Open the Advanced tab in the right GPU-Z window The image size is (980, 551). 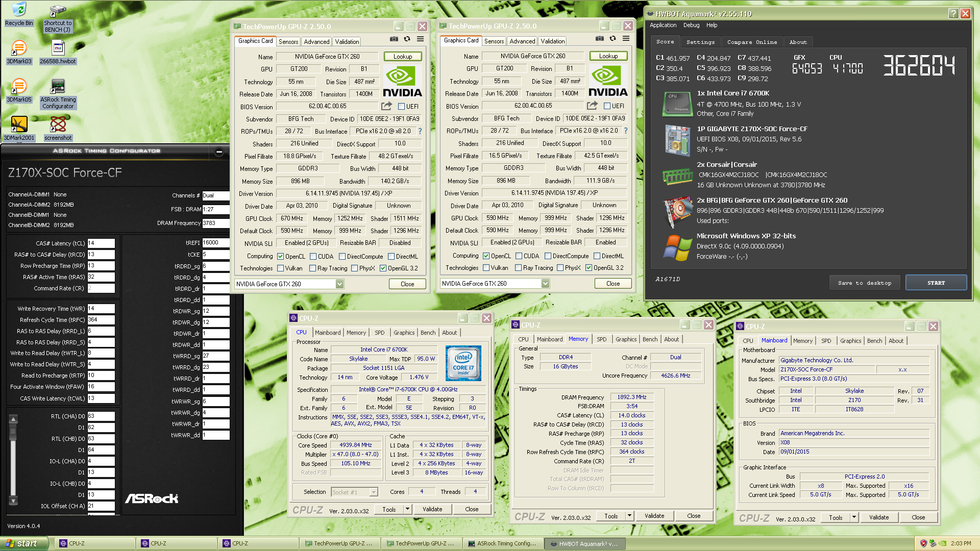tap(523, 41)
